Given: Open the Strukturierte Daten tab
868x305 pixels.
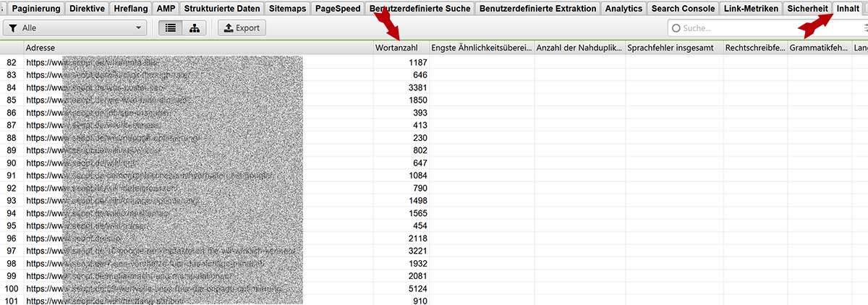Looking at the screenshot, I should [x=221, y=9].
